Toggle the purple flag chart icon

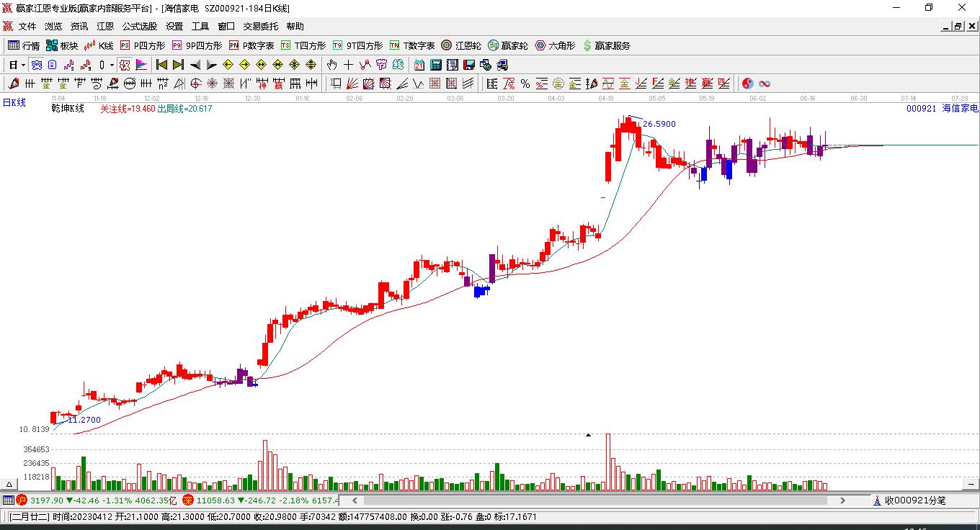click(x=141, y=65)
